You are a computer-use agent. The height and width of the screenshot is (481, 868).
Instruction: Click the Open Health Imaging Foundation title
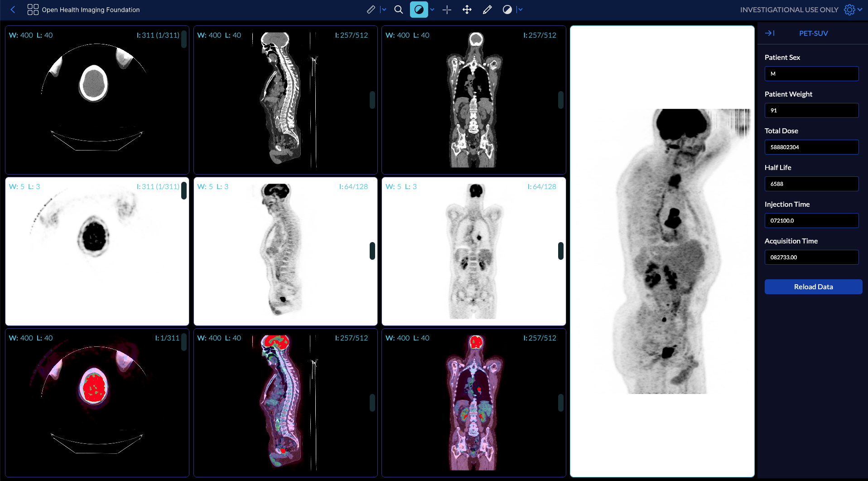click(91, 10)
